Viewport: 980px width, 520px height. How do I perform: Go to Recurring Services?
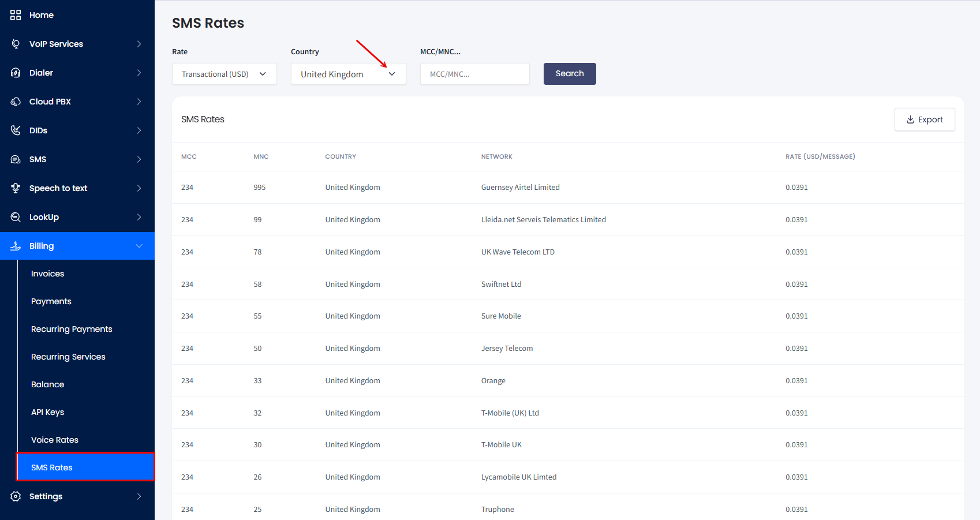pos(68,357)
